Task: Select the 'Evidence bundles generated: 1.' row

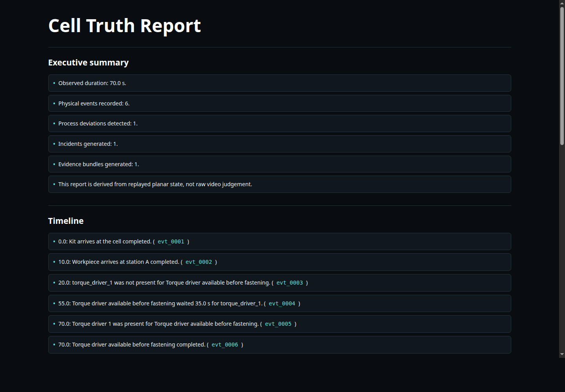Action: (279, 164)
